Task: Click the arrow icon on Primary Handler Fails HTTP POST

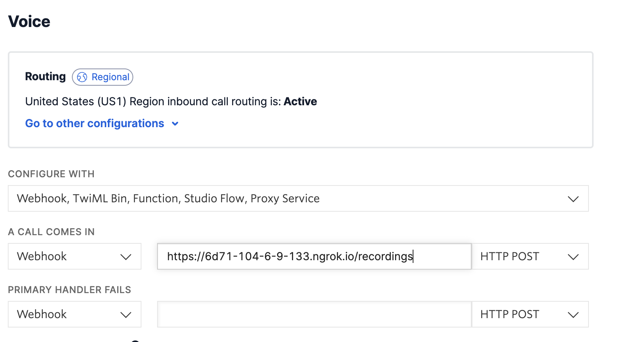Action: [573, 315]
